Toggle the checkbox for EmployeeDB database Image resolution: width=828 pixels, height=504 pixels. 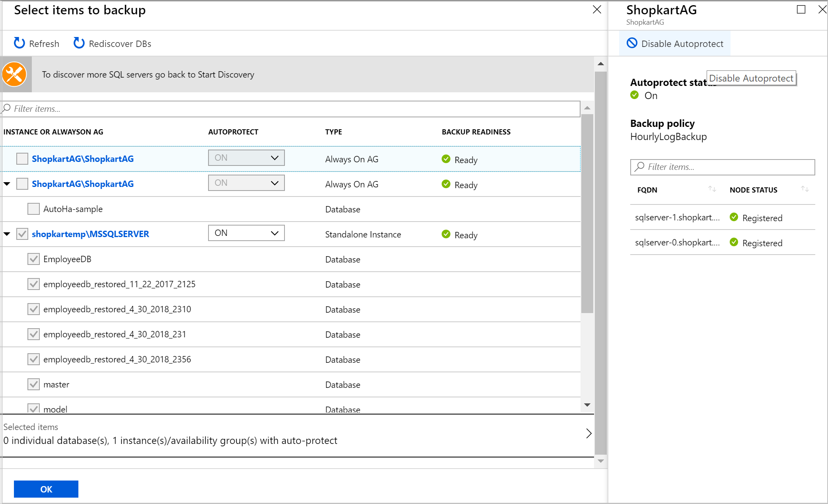[x=33, y=259]
